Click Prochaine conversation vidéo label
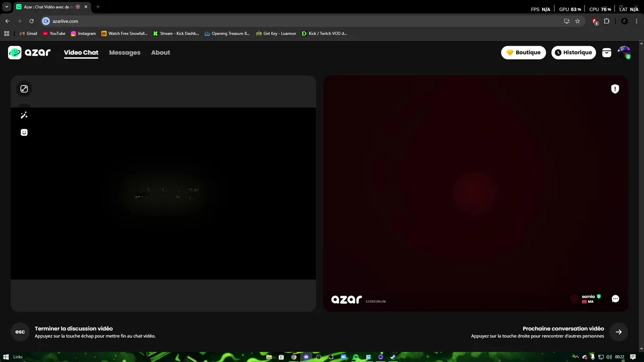This screenshot has width=644, height=362. click(563, 328)
